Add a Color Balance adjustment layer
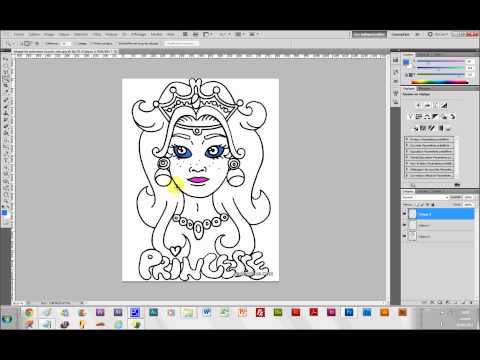480x360 pixels. pyautogui.click(x=427, y=117)
